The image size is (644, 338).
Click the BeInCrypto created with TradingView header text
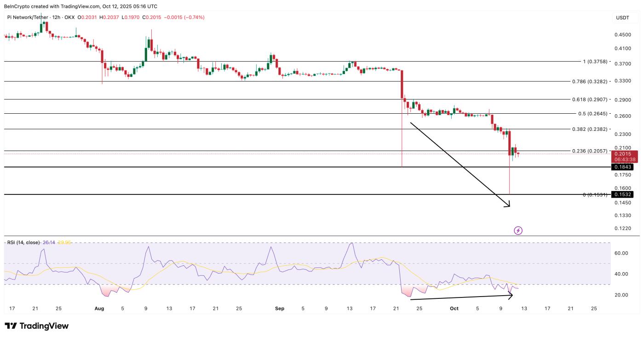pyautogui.click(x=80, y=6)
